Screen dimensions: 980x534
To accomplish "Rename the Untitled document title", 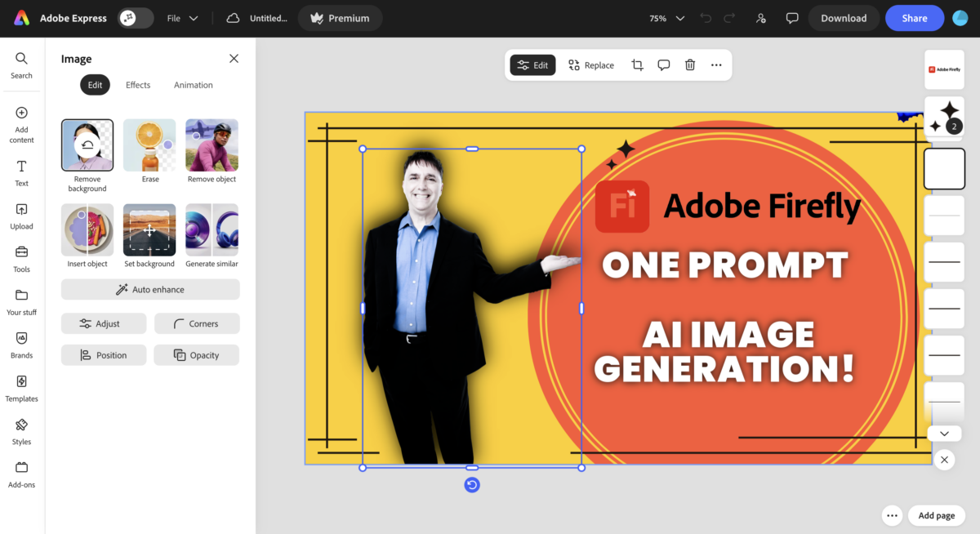I will click(269, 18).
